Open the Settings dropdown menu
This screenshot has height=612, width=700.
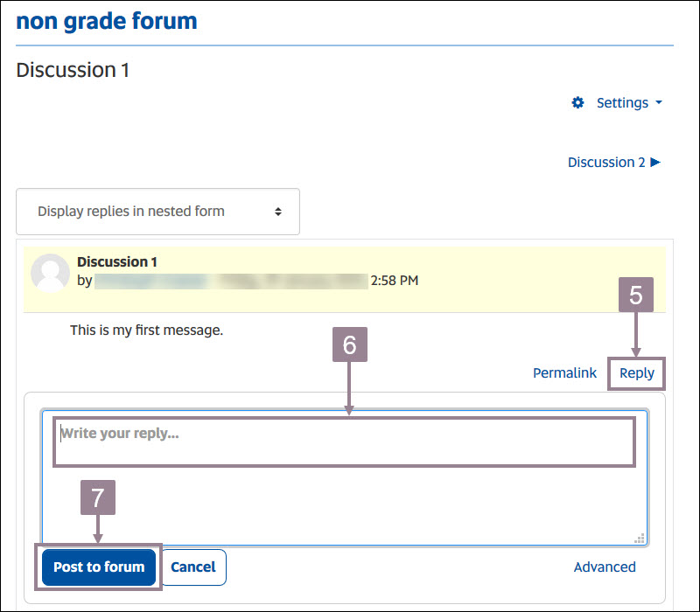point(621,102)
